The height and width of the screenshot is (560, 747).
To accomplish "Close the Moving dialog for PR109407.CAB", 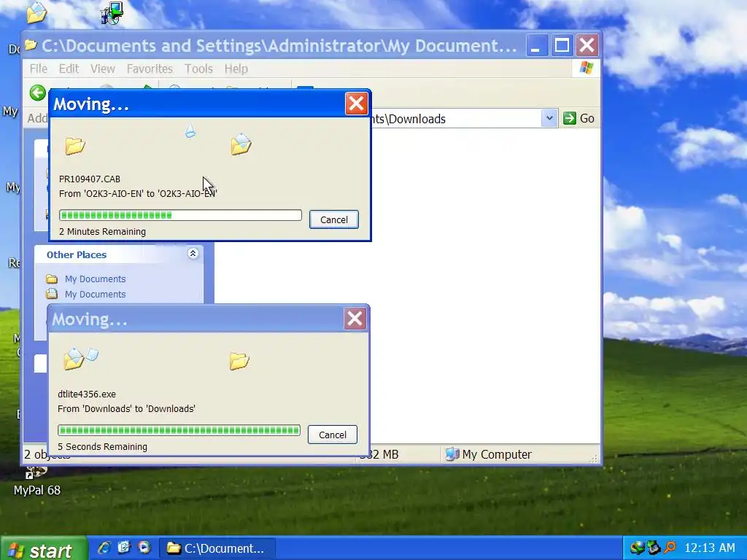I will pos(356,104).
